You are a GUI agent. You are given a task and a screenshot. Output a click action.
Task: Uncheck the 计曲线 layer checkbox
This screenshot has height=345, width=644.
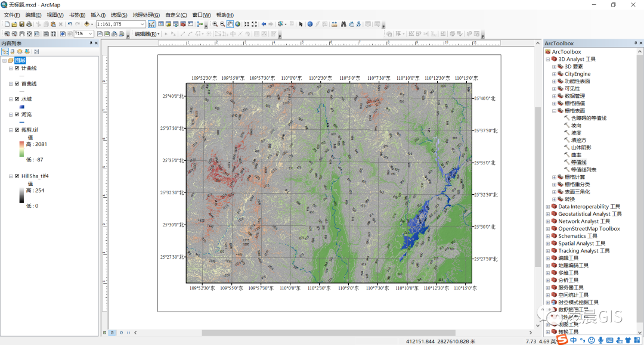point(17,69)
